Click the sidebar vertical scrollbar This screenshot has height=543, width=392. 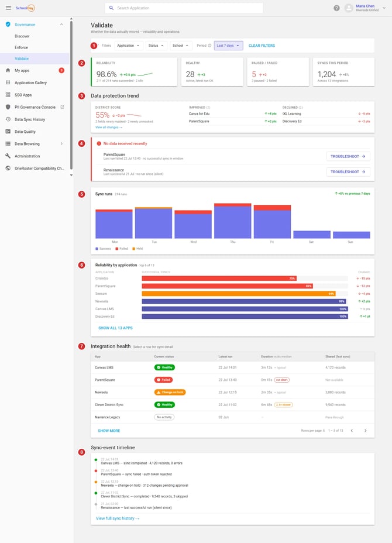click(x=71, y=95)
